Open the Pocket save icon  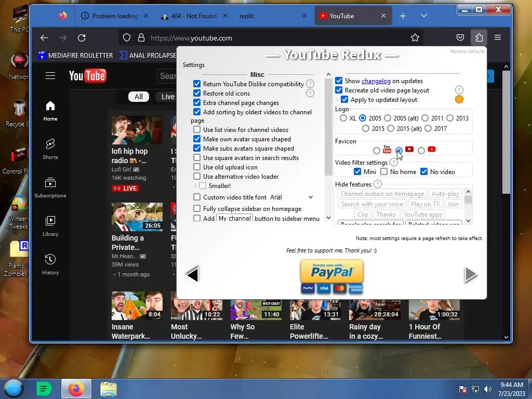pyautogui.click(x=460, y=37)
